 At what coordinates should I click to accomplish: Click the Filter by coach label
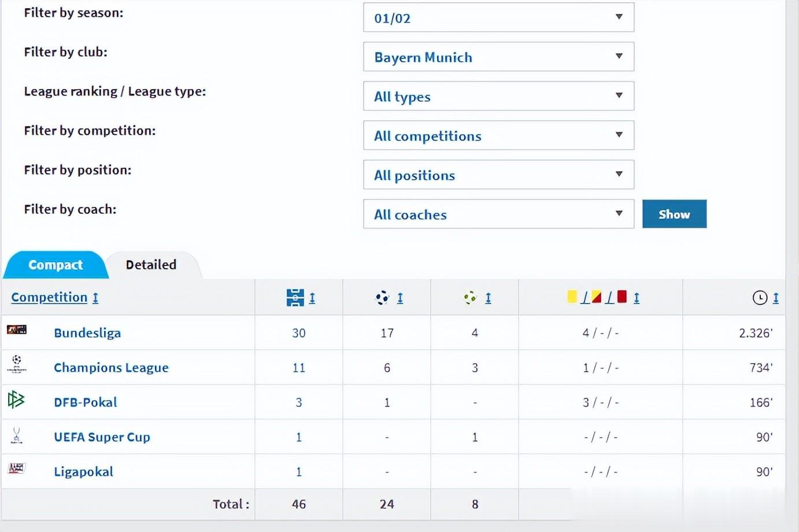70,209
